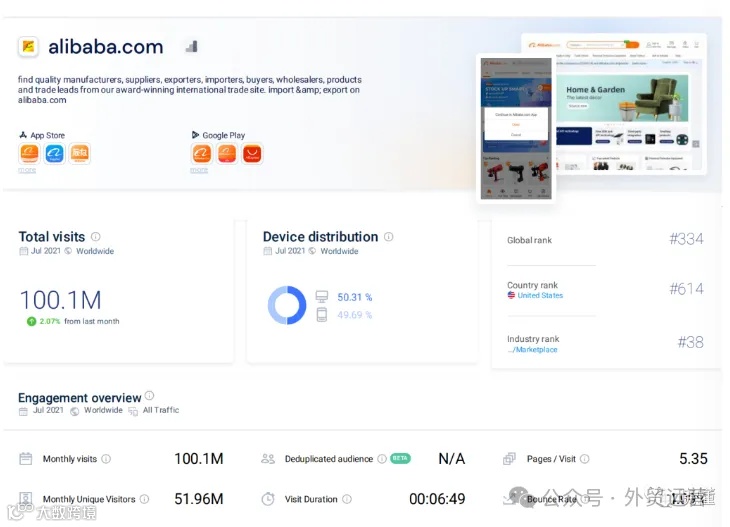Open the desktop website preview thumbnail
Screen dimensions: 730x527
[631, 104]
